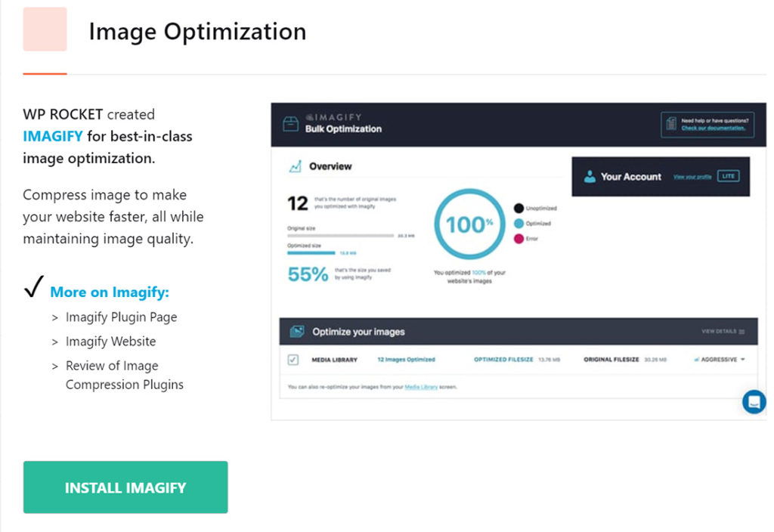Click the pink Image Optimization square icon

(45, 29)
